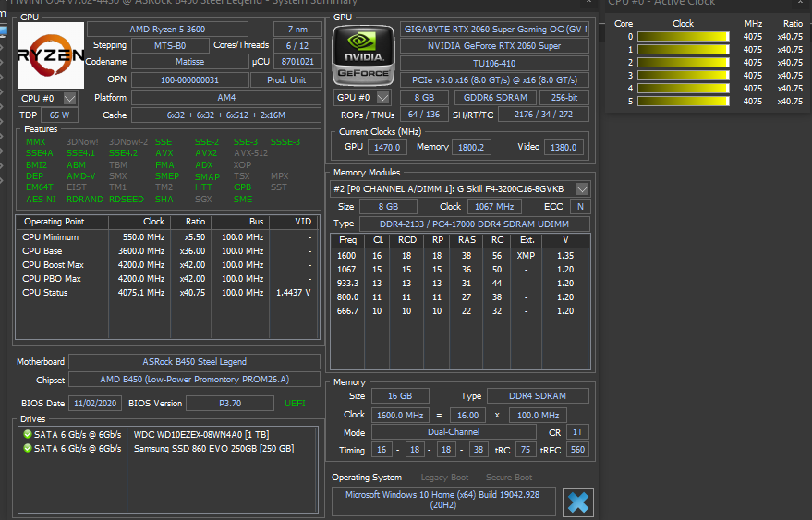Click the DDR4-2133 / PC4-17000 type field

474,224
